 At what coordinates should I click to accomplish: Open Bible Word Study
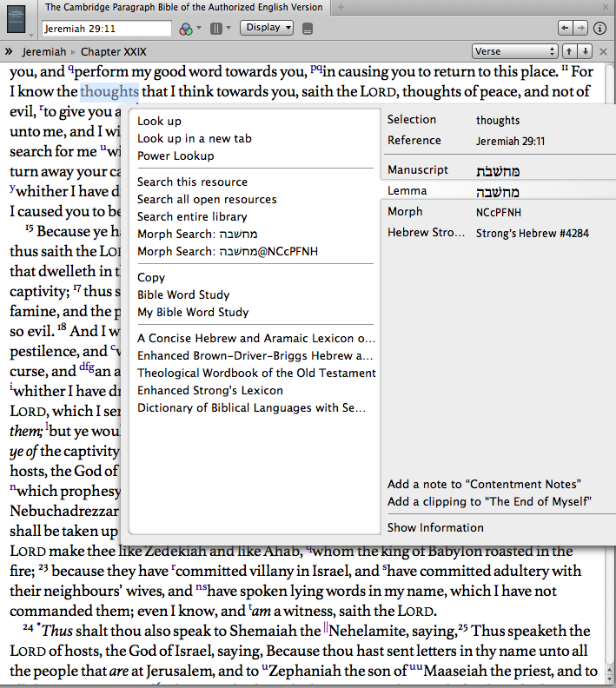coord(183,294)
